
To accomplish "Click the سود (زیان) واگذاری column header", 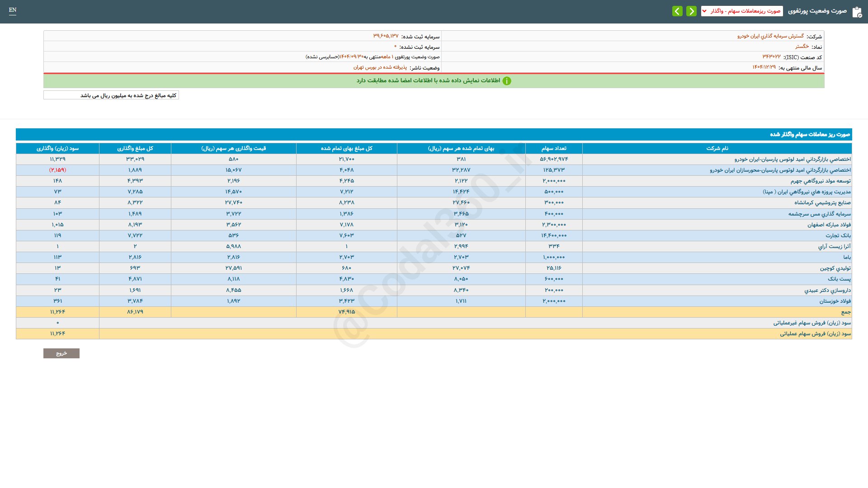I will point(57,148).
